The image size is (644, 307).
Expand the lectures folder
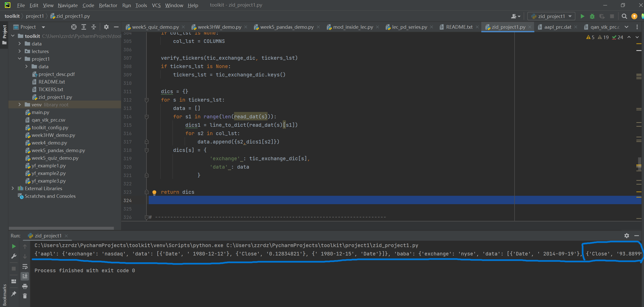pyautogui.click(x=20, y=51)
